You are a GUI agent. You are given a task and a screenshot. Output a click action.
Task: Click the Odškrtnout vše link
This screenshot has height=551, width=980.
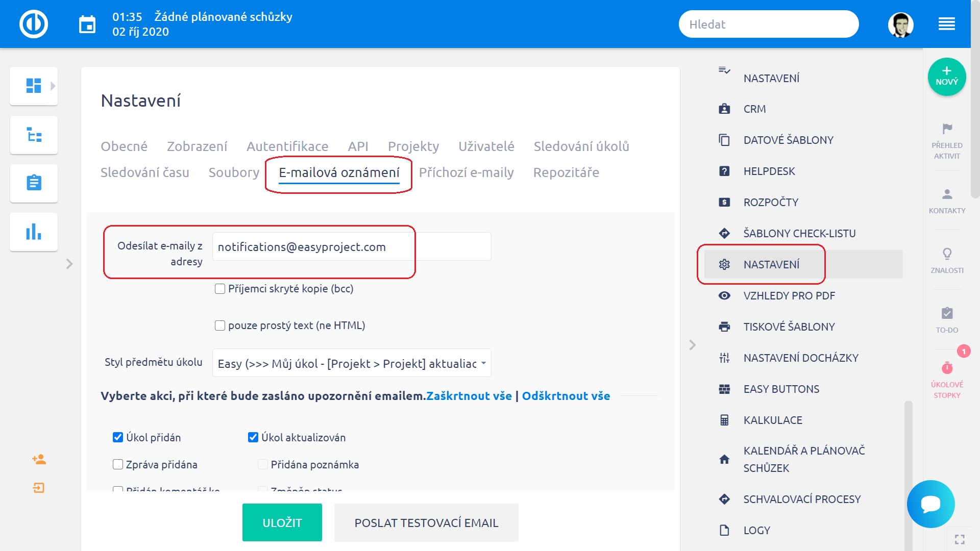[x=566, y=396]
